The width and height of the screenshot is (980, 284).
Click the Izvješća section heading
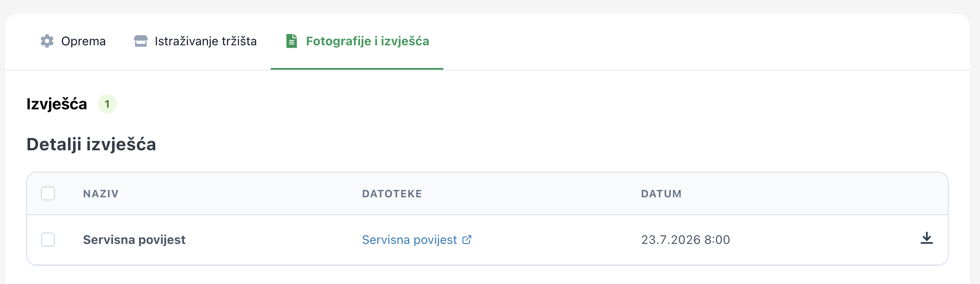tap(57, 104)
